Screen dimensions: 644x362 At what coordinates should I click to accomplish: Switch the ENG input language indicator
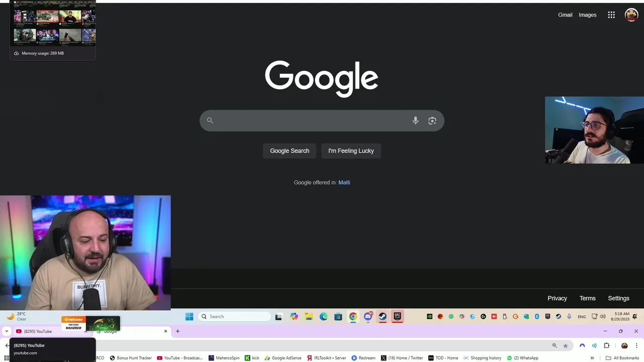point(582,316)
